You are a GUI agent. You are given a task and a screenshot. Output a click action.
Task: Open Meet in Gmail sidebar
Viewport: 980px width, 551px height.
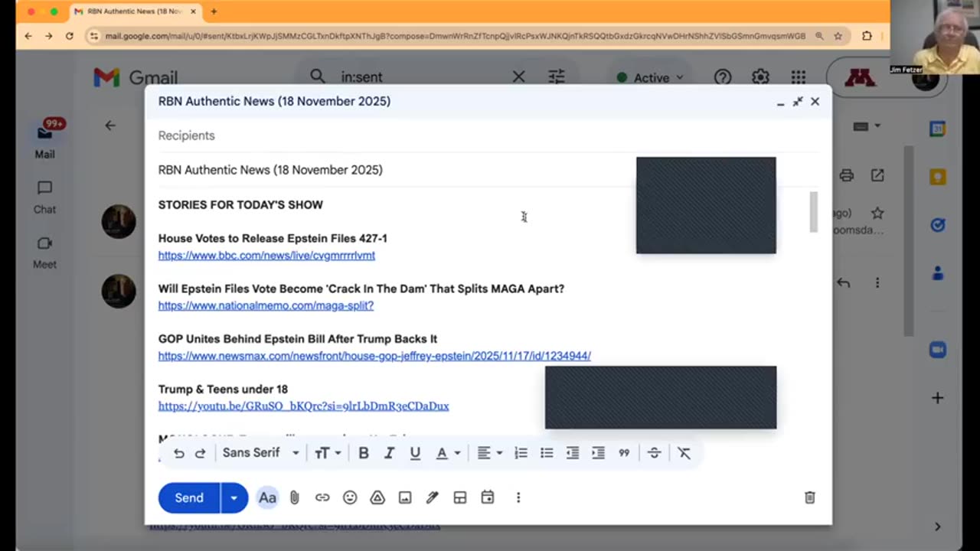coord(44,252)
